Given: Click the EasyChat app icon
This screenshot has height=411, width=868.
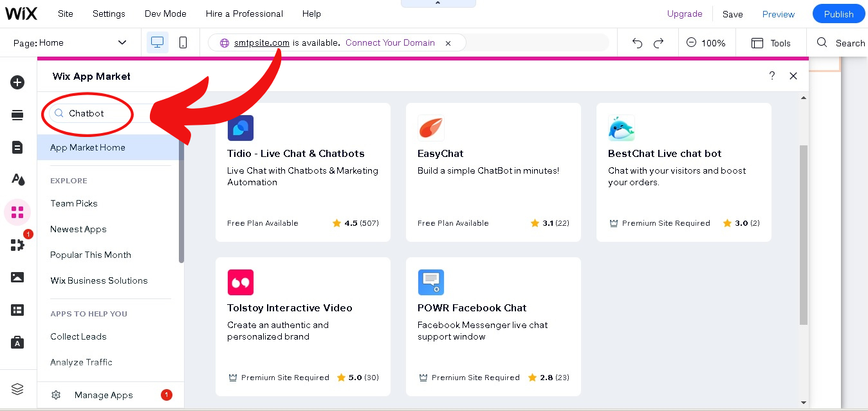Looking at the screenshot, I should point(431,128).
